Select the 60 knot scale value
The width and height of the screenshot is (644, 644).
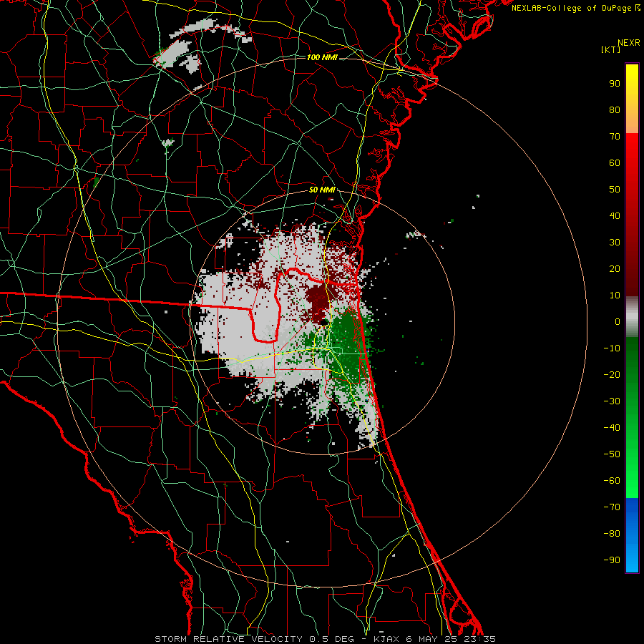[x=615, y=163]
